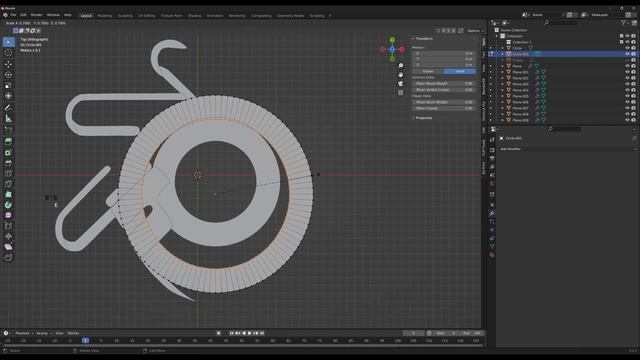Select the Edge Slide tool
Image resolution: width=640 pixels, height=360 pixels.
tap(8, 226)
